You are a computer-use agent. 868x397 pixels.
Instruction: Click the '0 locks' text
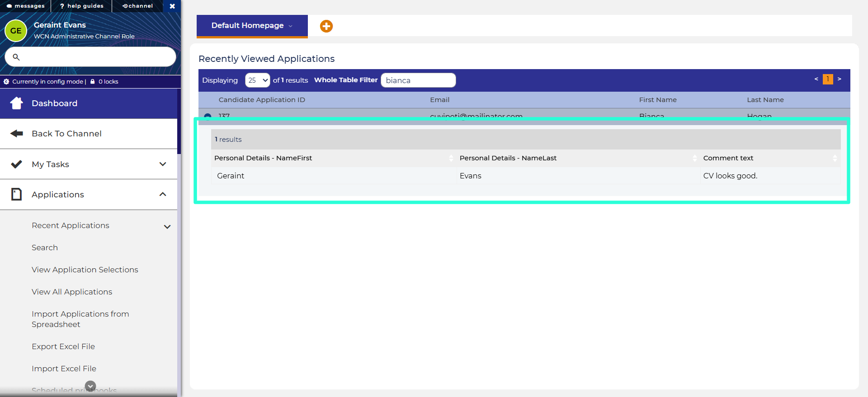(x=108, y=82)
